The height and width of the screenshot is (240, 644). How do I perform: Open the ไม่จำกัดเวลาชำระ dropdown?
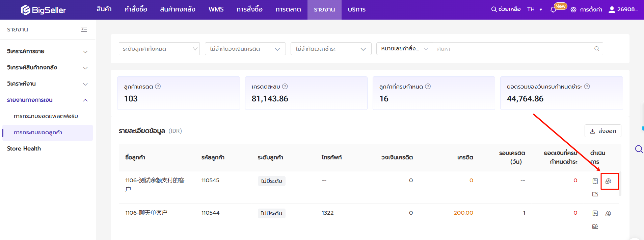pos(331,49)
